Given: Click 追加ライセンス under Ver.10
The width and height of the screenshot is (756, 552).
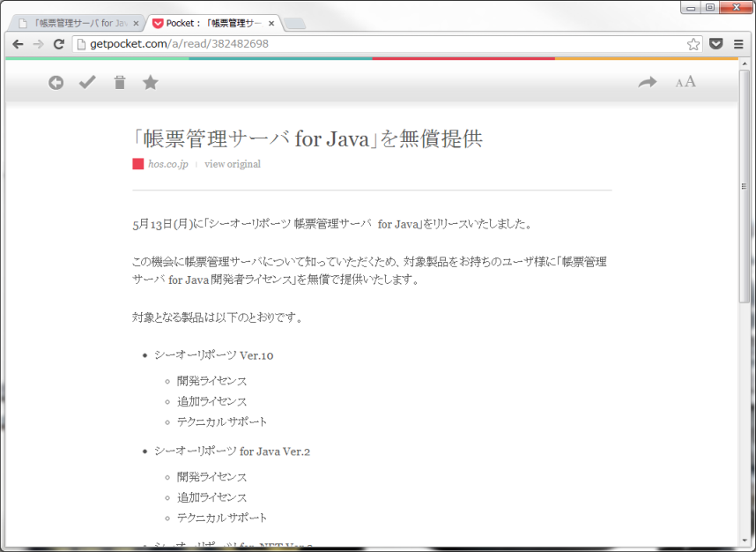Looking at the screenshot, I should 211,401.
